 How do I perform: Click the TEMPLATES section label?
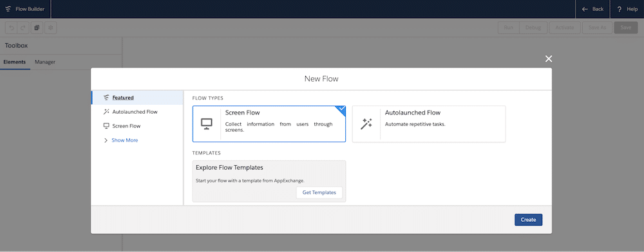tap(207, 153)
